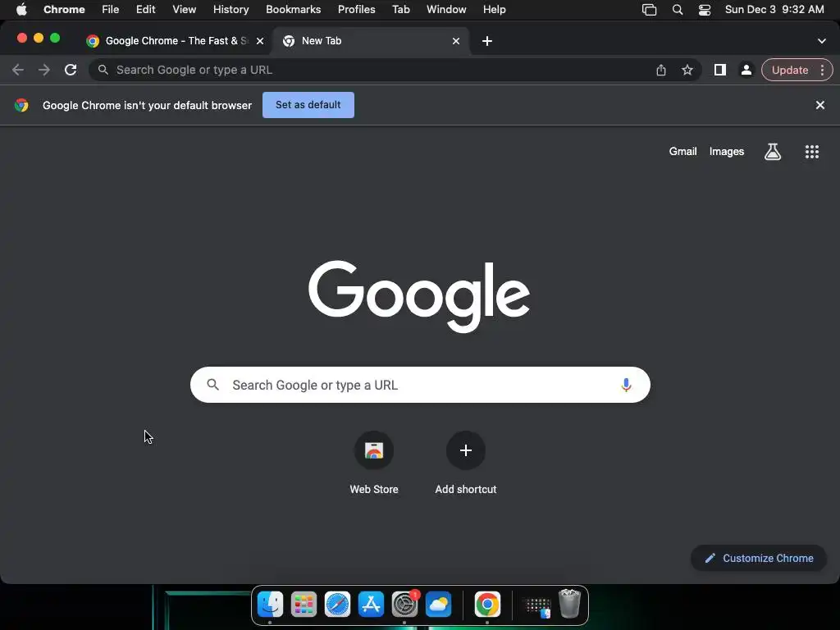The image size is (840, 630).
Task: Open the Trash in the Dock
Action: click(x=569, y=604)
